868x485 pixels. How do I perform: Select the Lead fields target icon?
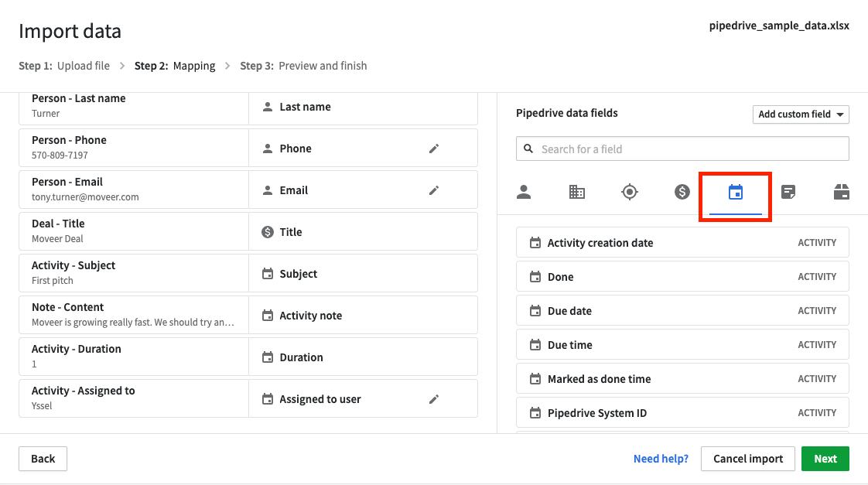[x=630, y=192]
